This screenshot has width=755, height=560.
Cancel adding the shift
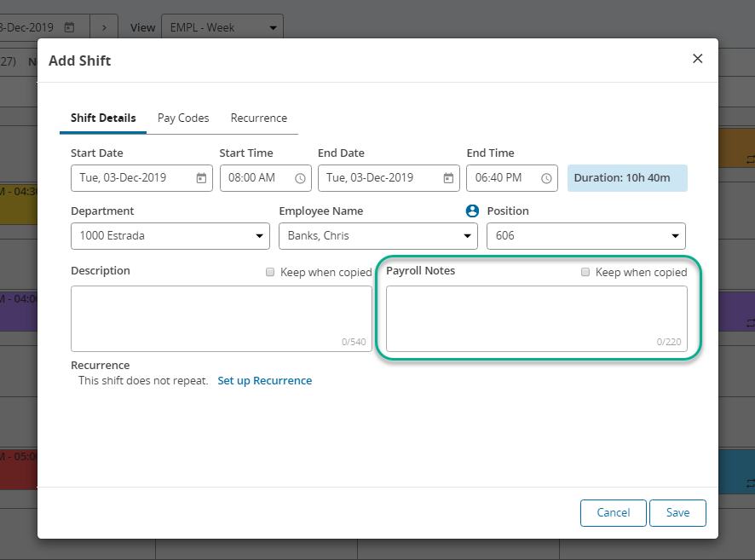(613, 513)
